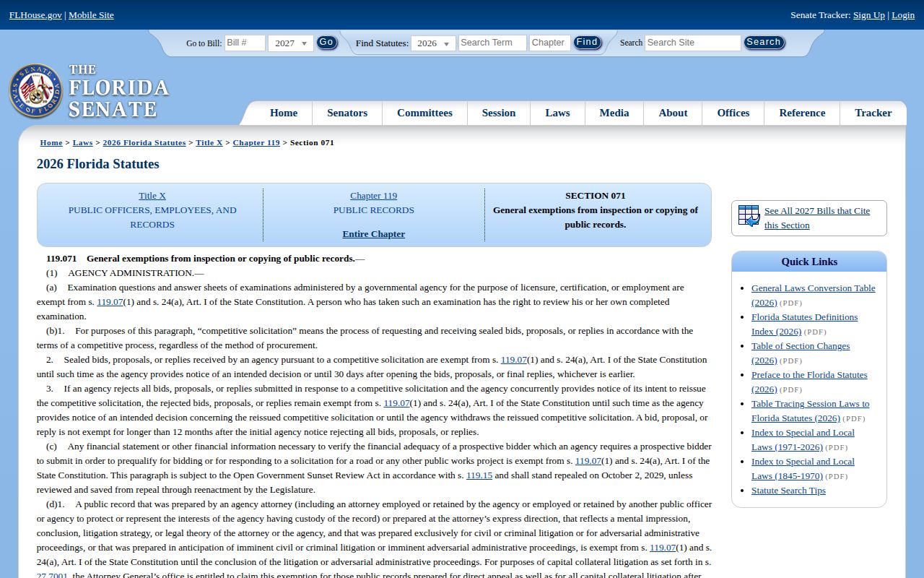
Task: Open Chapter 119 breadcrumb link
Action: tap(256, 142)
